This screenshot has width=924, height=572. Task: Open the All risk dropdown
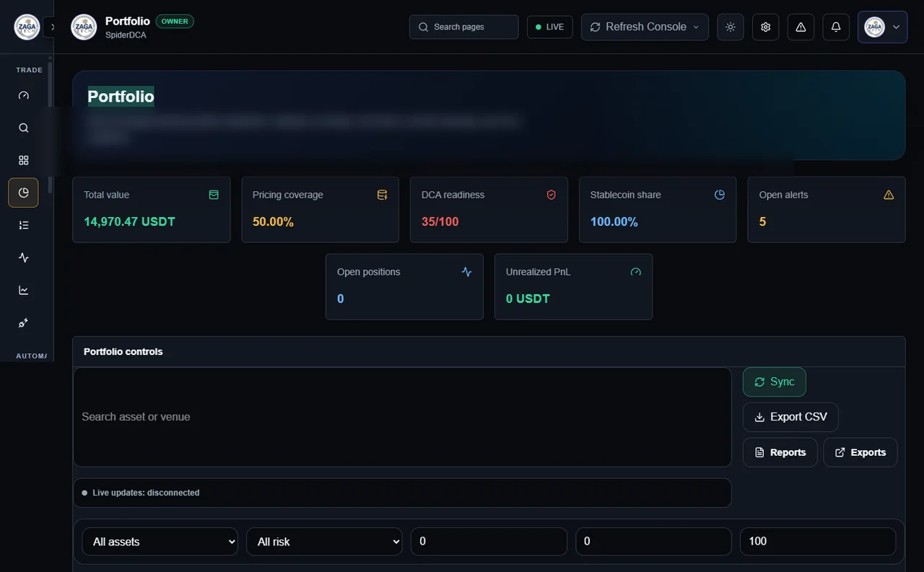tap(324, 542)
